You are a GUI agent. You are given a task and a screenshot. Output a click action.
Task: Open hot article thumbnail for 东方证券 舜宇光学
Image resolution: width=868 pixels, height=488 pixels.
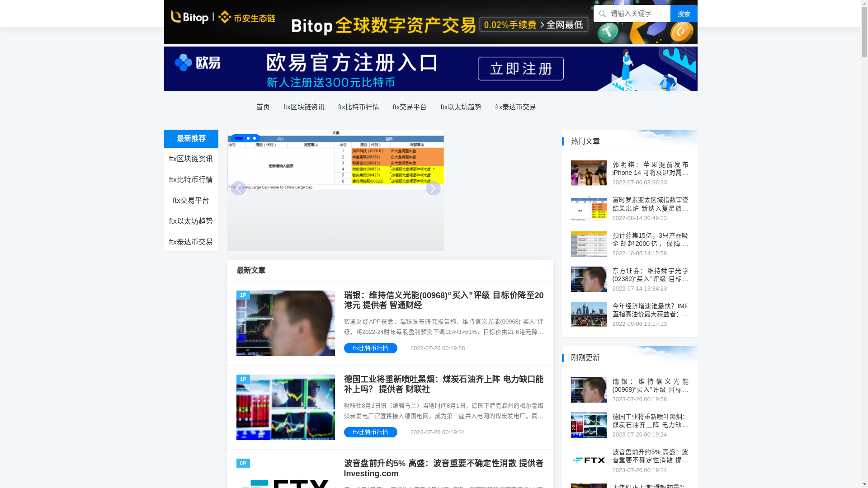point(589,279)
